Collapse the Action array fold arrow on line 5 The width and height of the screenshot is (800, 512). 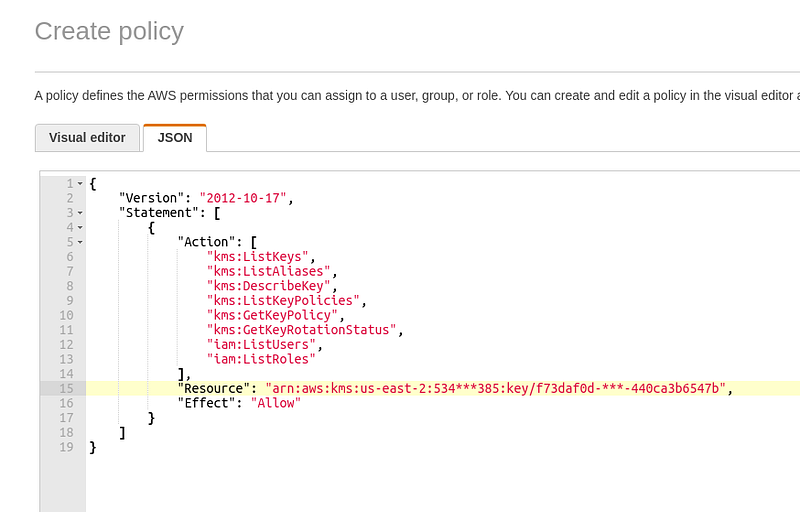pyautogui.click(x=80, y=242)
